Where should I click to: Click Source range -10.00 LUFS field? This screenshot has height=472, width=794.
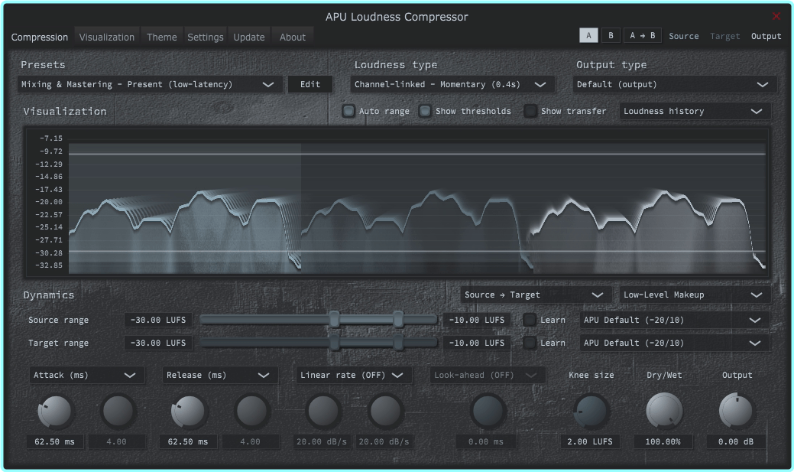tap(477, 320)
